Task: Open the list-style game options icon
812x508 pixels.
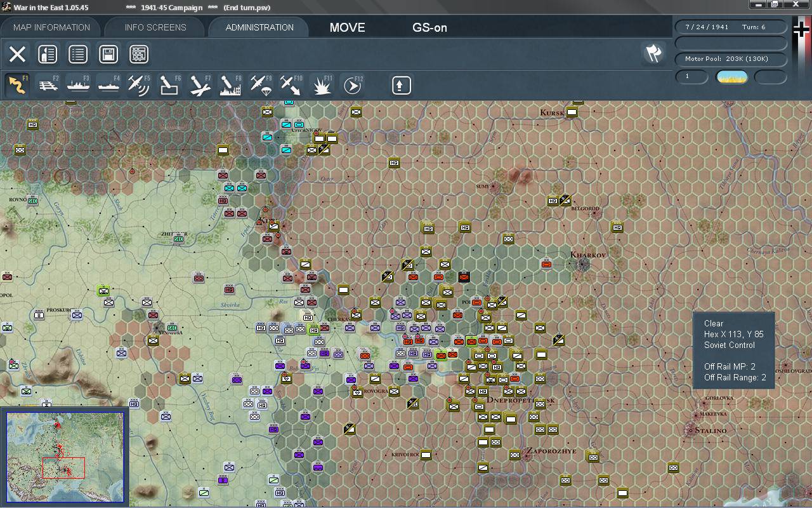Action: click(x=78, y=54)
